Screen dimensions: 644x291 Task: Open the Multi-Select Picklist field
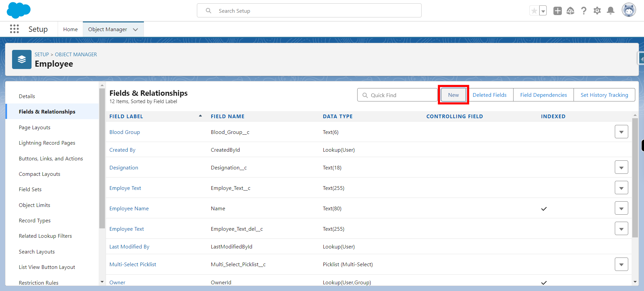133,265
